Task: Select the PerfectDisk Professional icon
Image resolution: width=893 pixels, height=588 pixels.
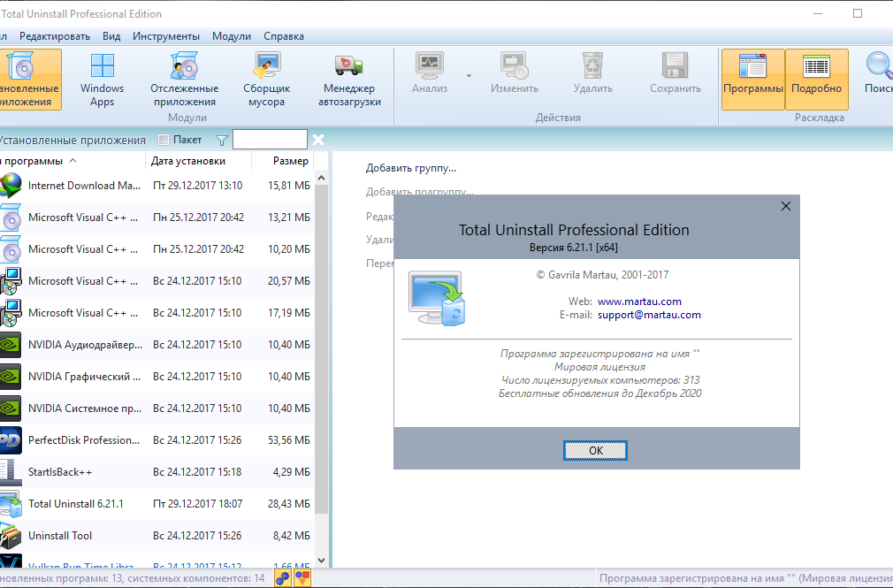Action: (x=11, y=440)
